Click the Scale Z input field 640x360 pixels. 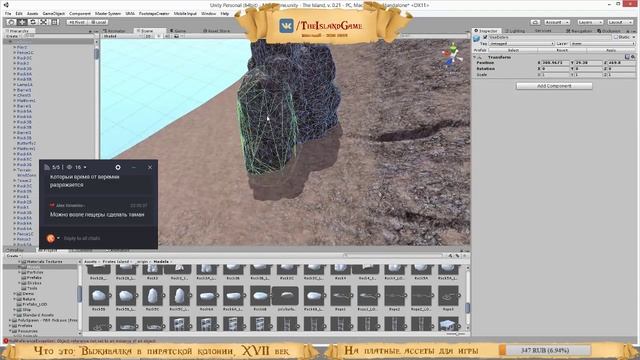pyautogui.click(x=621, y=75)
